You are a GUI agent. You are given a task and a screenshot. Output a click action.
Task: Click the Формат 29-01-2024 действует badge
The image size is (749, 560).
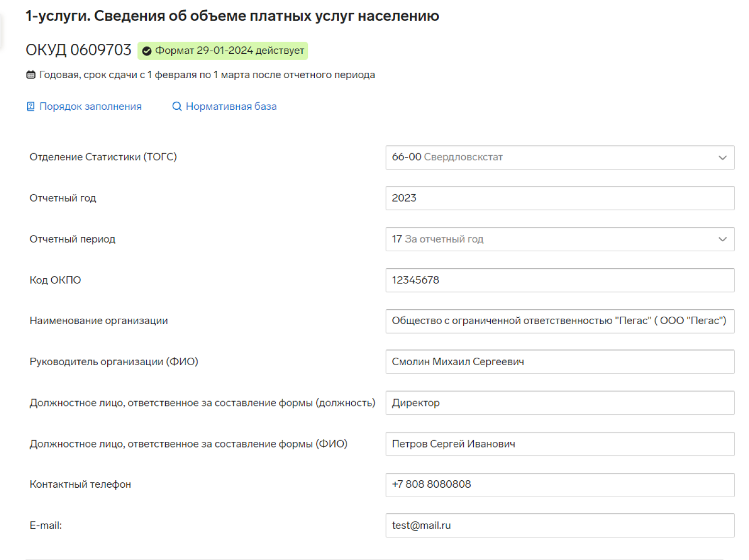coord(223,51)
